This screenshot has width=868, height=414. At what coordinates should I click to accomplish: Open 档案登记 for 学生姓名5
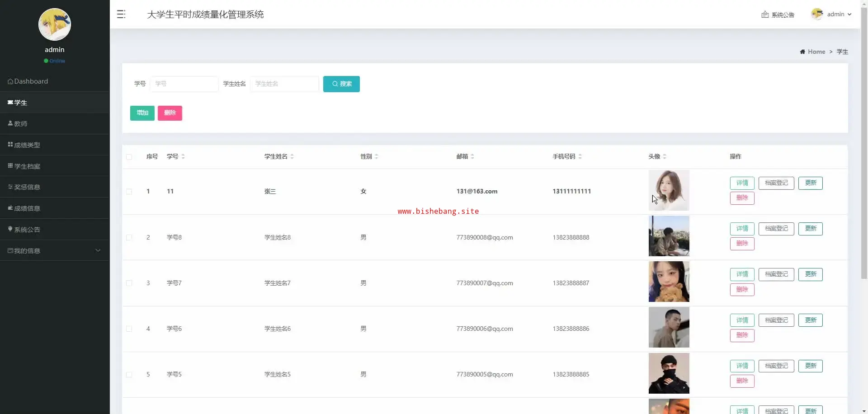(x=776, y=366)
